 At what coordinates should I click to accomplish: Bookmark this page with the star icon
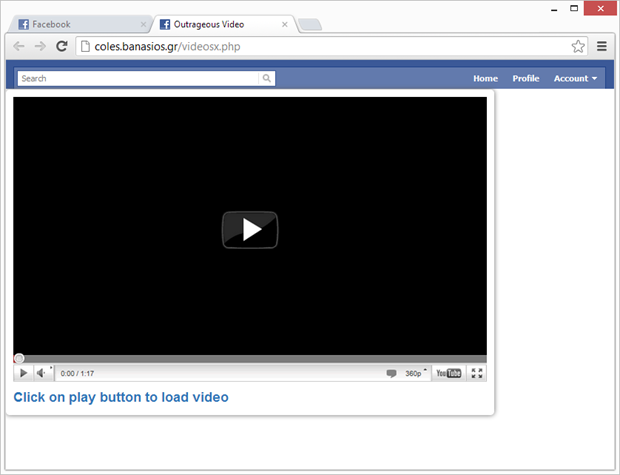point(578,46)
